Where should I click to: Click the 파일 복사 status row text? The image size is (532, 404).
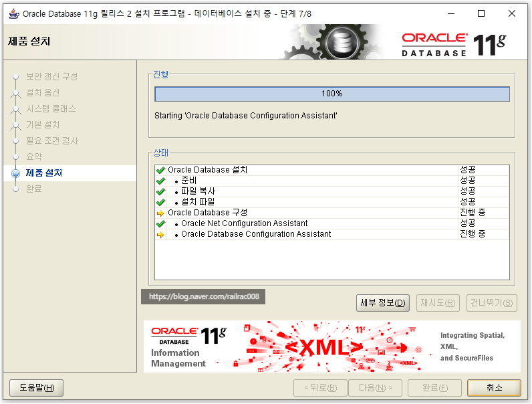(198, 191)
